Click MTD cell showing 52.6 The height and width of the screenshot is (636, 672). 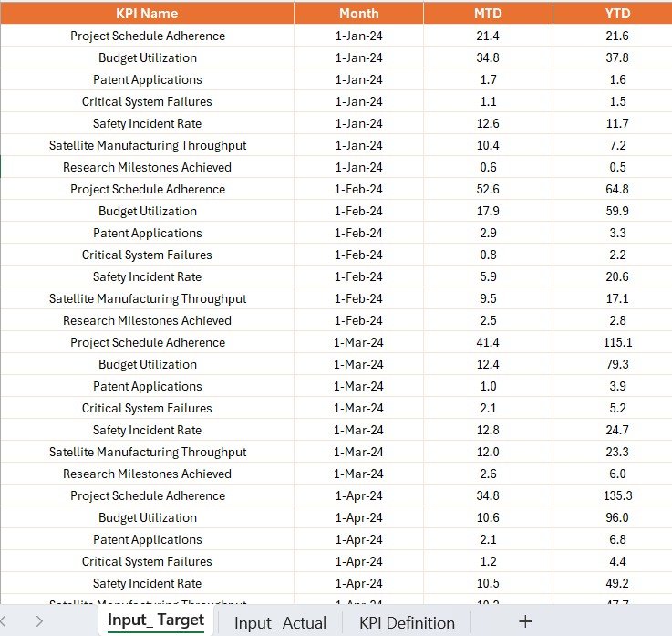click(x=488, y=189)
